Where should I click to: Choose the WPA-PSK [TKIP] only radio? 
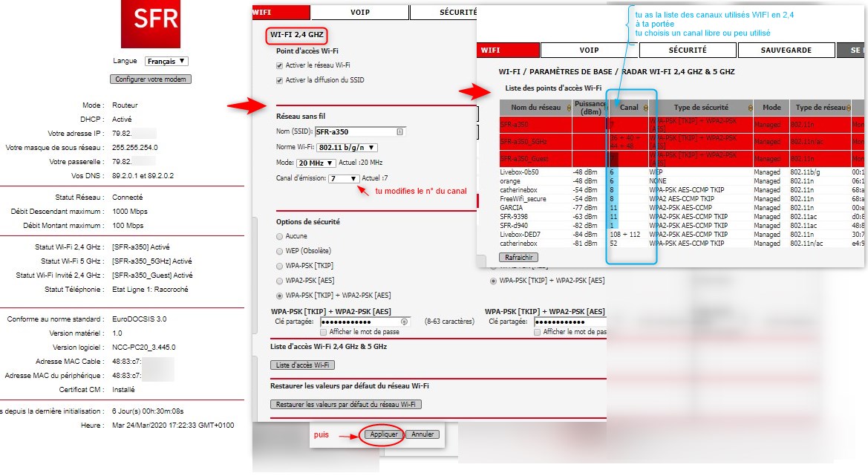tap(279, 267)
